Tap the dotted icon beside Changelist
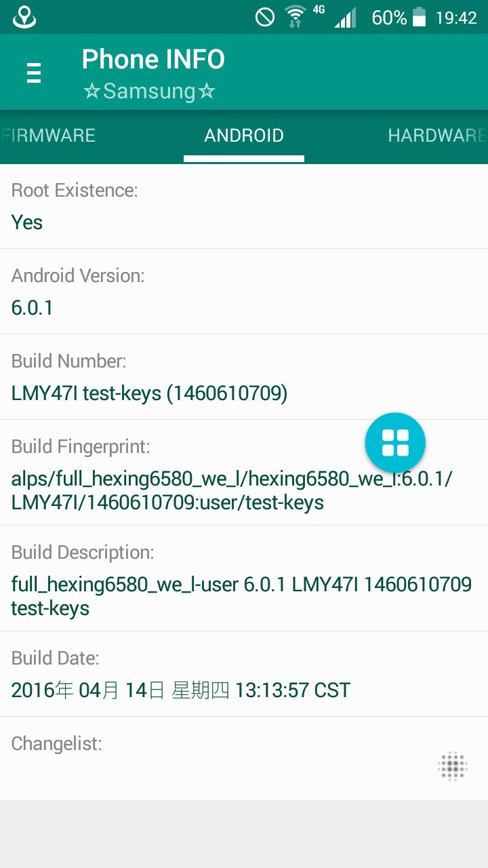The width and height of the screenshot is (488, 868). [452, 767]
